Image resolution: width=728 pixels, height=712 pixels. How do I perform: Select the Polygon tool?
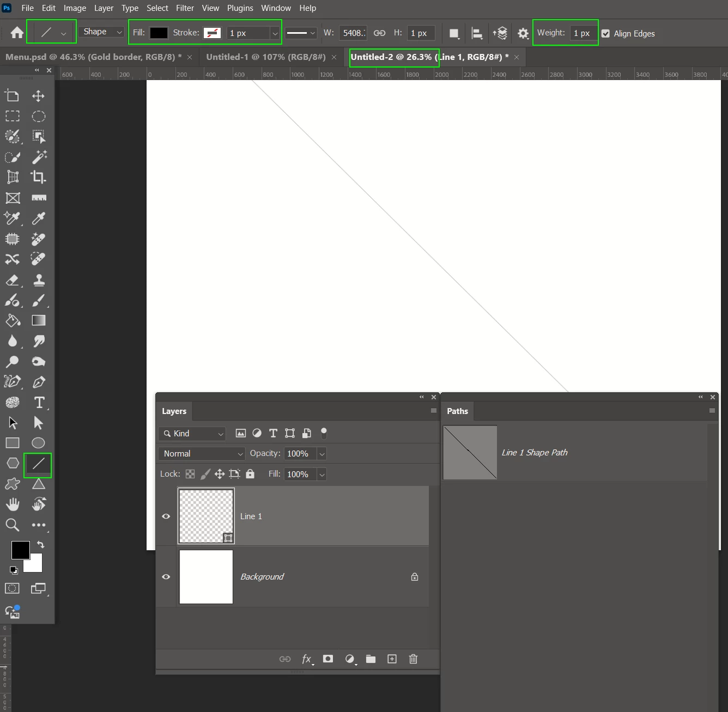tap(13, 463)
